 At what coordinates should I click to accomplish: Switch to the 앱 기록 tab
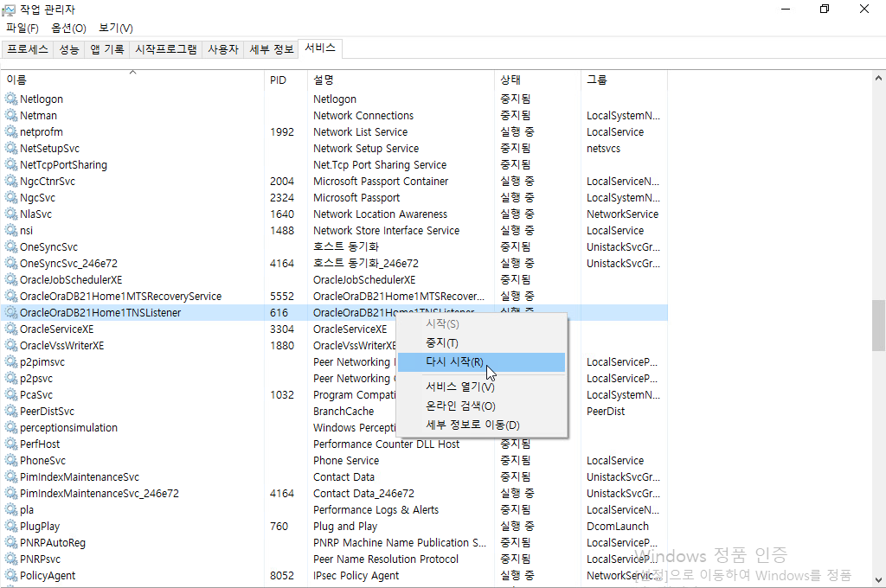[106, 49]
